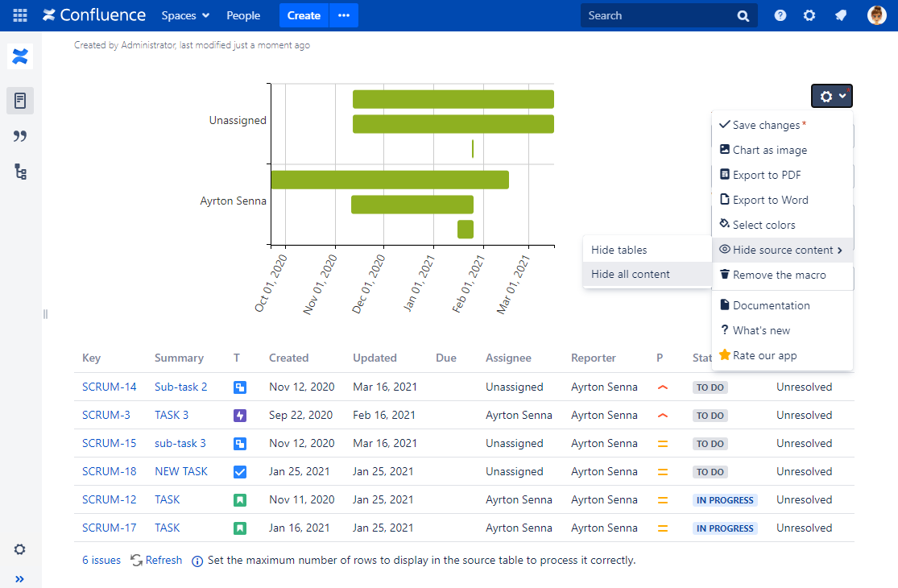Click the Confluence logo in header
Viewport: 898px width, 588px height.
pyautogui.click(x=94, y=15)
